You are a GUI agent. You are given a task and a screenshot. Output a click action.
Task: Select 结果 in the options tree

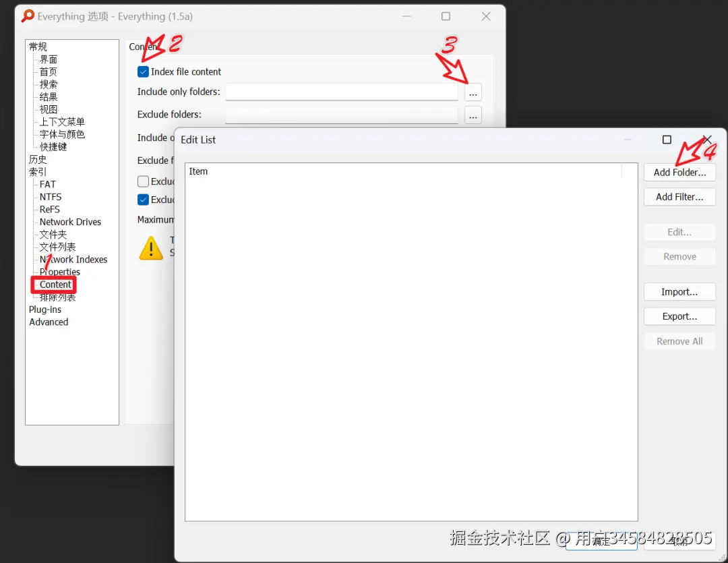49,97
